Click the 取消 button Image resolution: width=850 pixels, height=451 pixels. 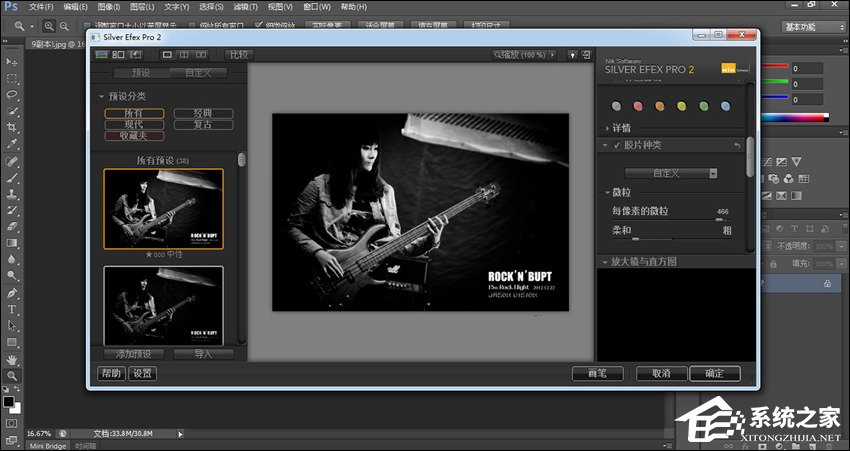click(660, 373)
